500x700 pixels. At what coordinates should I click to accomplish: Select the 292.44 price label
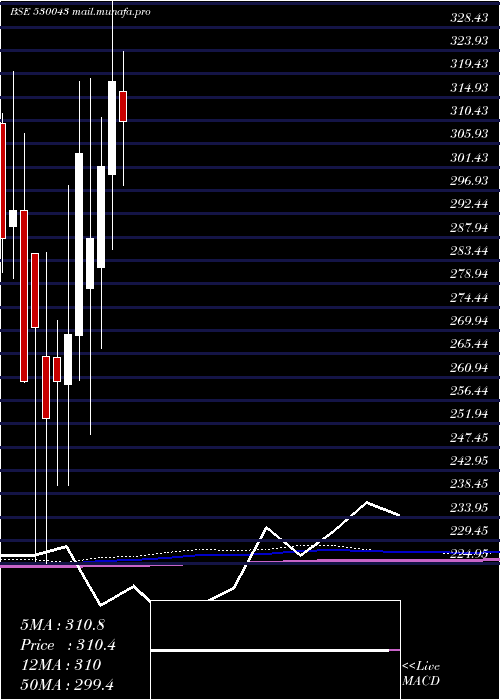coord(469,204)
